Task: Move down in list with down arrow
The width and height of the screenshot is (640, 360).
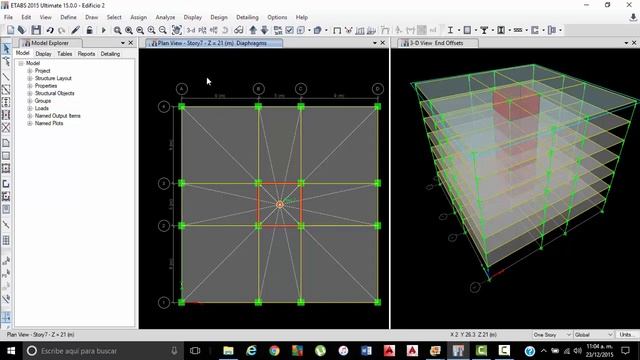Action: [264, 30]
